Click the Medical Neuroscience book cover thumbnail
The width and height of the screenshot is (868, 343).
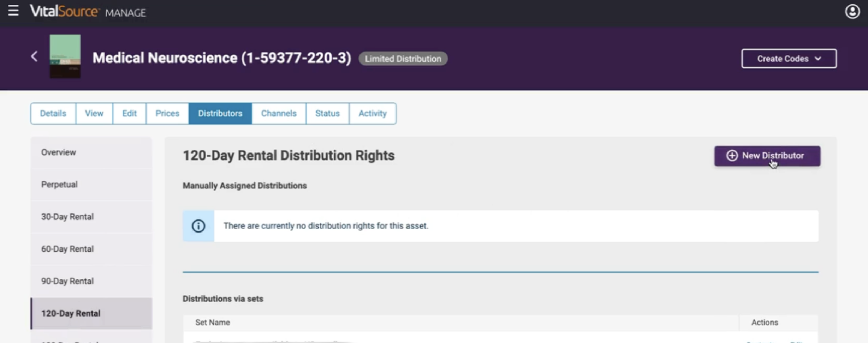click(x=65, y=56)
